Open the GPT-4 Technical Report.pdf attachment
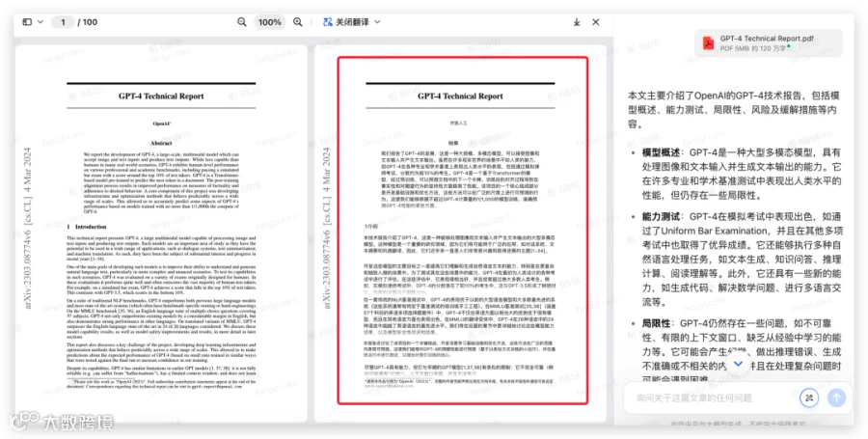The width and height of the screenshot is (868, 439). [x=769, y=43]
